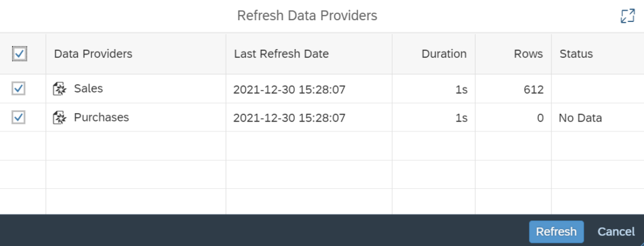
Task: Select the Purchases row name
Action: pos(101,118)
